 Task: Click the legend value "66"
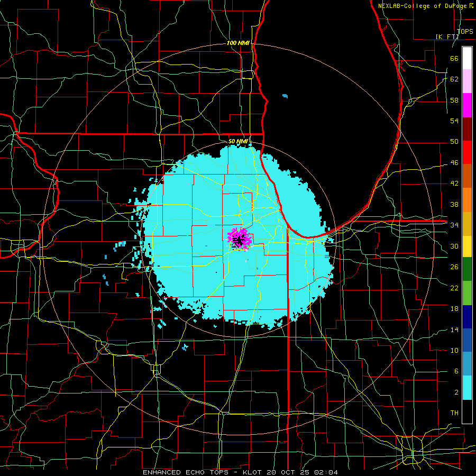point(454,58)
